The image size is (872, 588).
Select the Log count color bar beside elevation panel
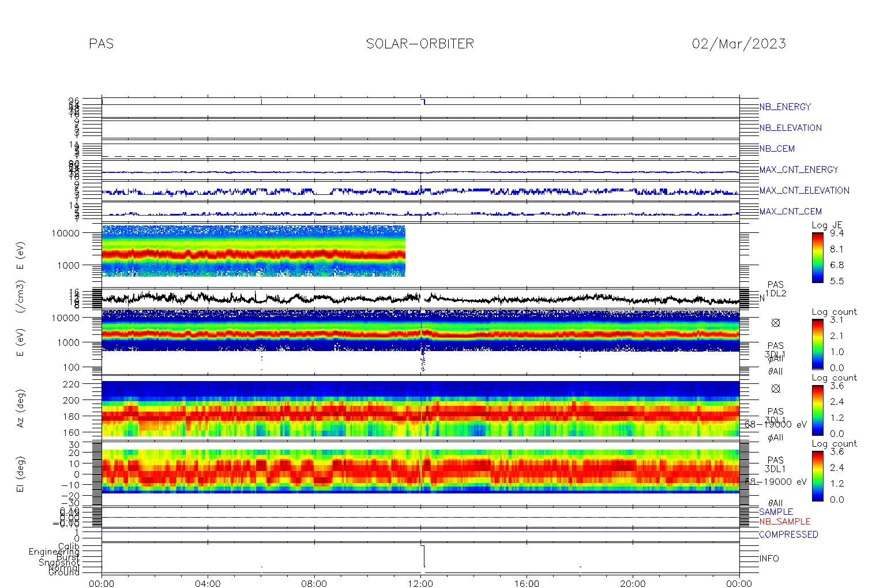click(817, 476)
